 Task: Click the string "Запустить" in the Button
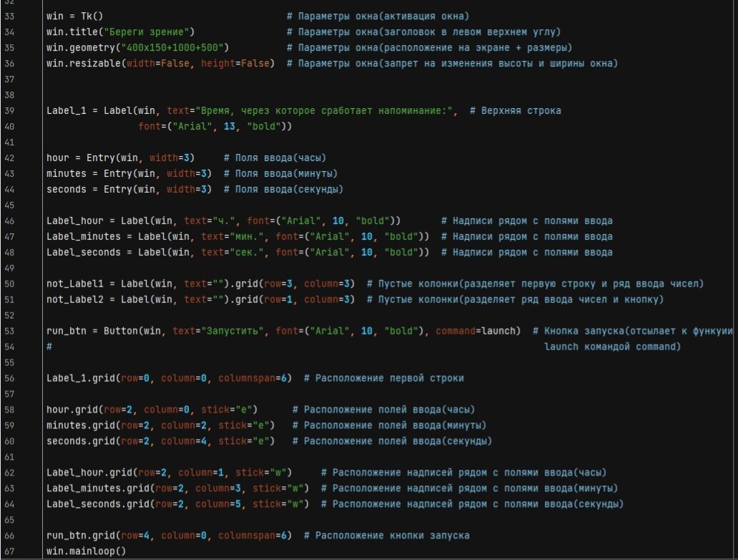[232, 331]
